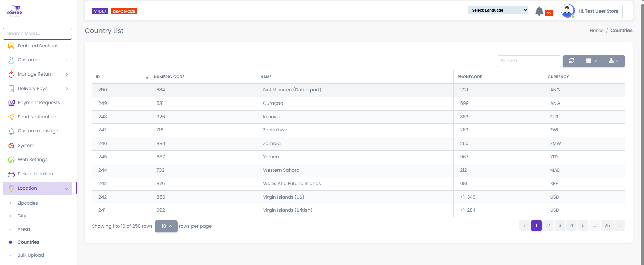Sort by the ID column header
The width and height of the screenshot is (644, 265).
pyautogui.click(x=121, y=77)
